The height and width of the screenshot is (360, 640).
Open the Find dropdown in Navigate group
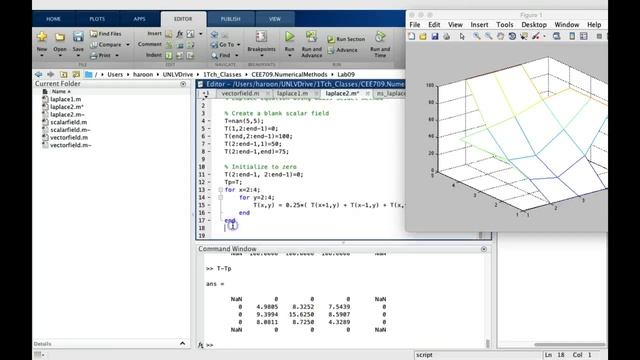[x=225, y=55]
